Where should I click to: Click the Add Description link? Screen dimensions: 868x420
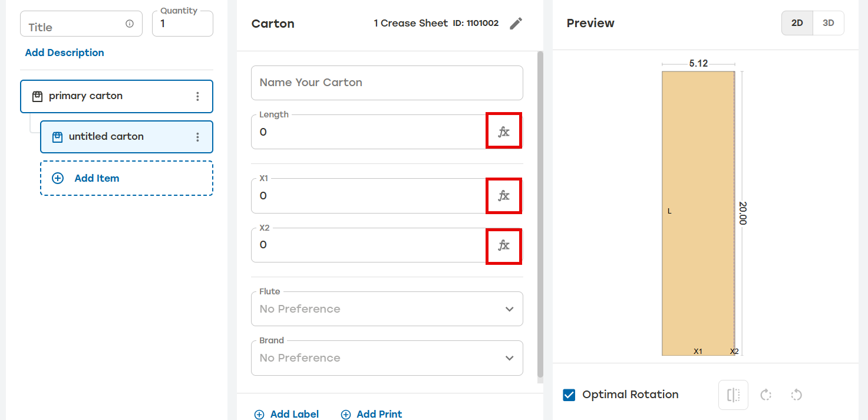tap(64, 52)
